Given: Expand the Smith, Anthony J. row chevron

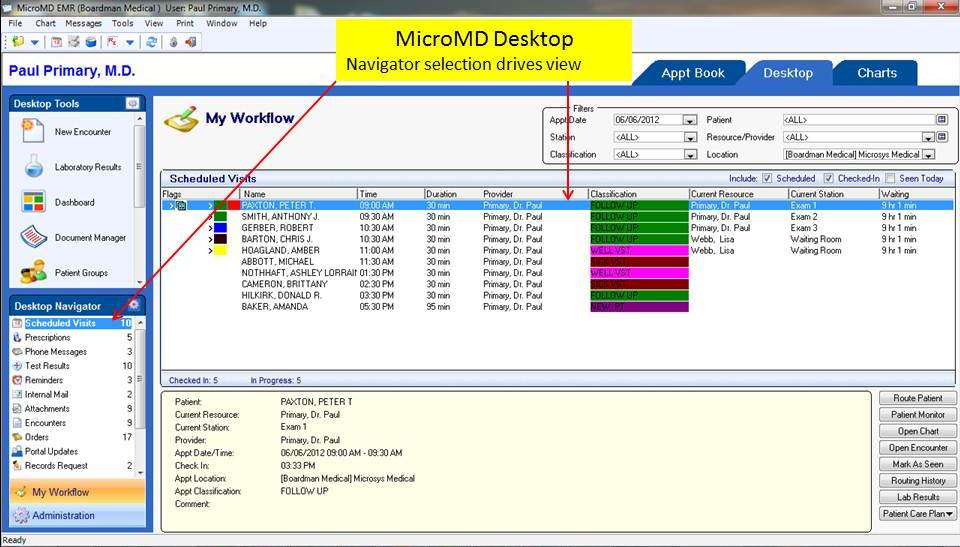Looking at the screenshot, I should pyautogui.click(x=210, y=217).
